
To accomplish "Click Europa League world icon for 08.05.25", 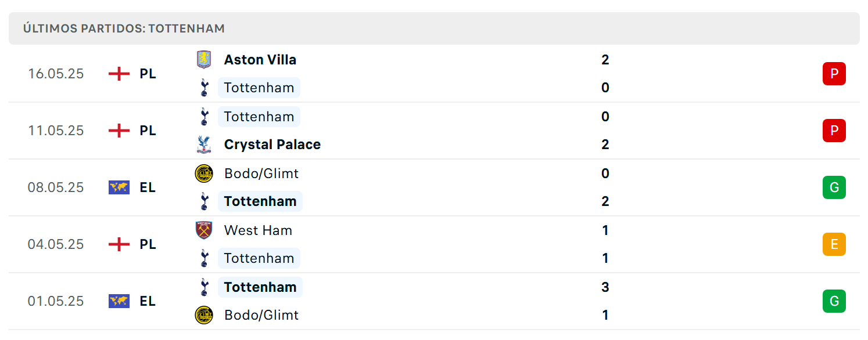I will pos(119,187).
